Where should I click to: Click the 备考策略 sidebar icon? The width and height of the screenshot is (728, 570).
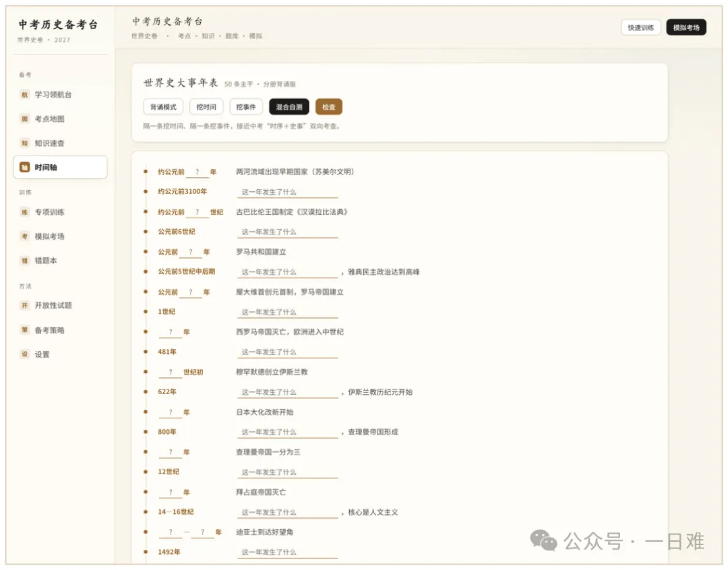(x=25, y=330)
